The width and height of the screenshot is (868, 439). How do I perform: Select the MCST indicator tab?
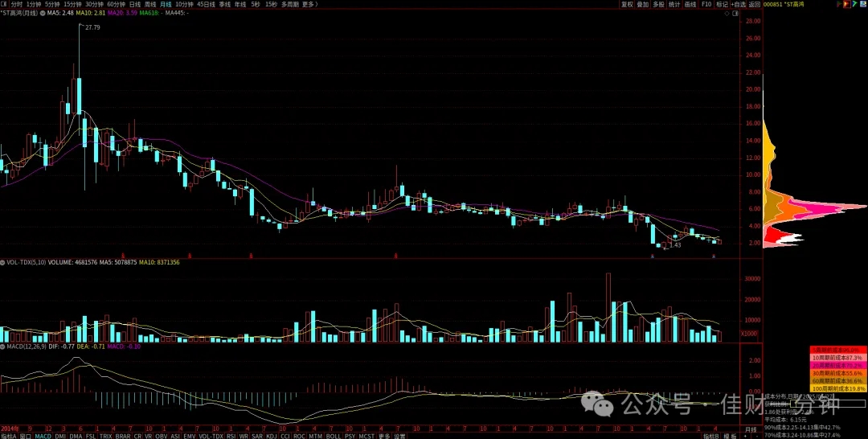pyautogui.click(x=366, y=436)
